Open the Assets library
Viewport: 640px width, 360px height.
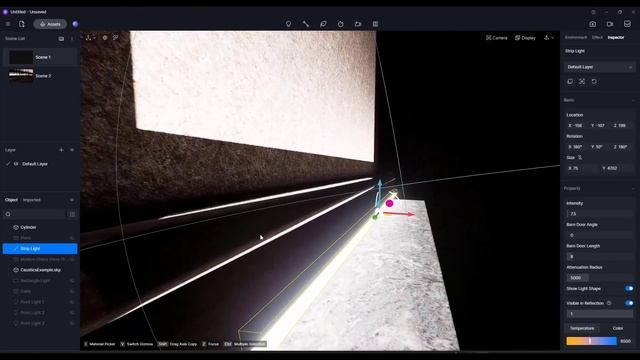[50, 24]
